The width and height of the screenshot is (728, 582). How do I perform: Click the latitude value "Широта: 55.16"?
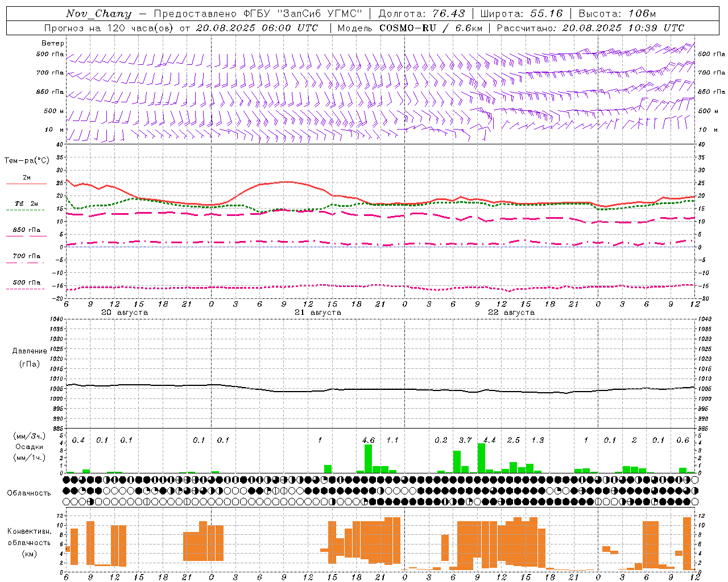(x=522, y=14)
